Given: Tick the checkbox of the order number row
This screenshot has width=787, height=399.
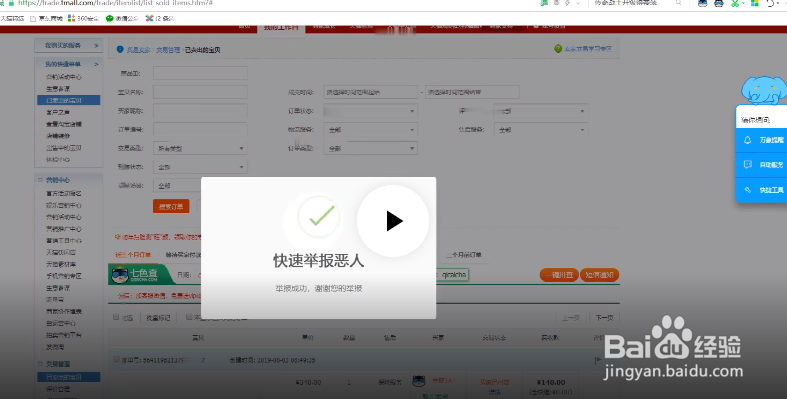Looking at the screenshot, I should pyautogui.click(x=116, y=359).
